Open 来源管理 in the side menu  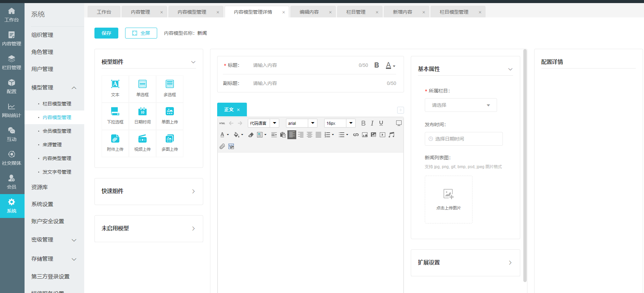(x=52, y=145)
